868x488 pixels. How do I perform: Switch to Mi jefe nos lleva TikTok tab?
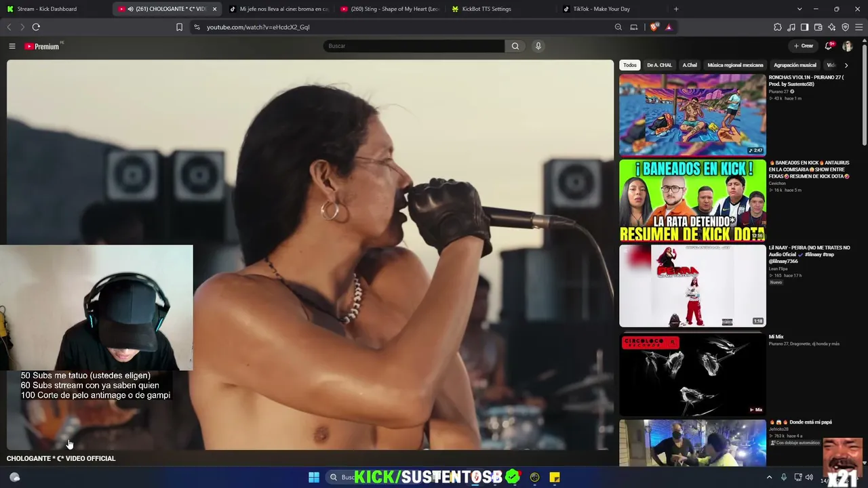[279, 9]
